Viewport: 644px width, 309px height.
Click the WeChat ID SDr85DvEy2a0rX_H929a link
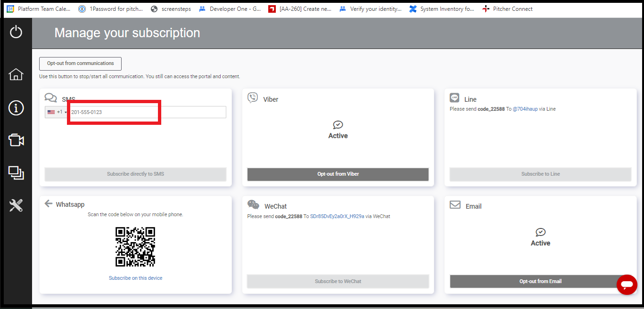tap(337, 216)
